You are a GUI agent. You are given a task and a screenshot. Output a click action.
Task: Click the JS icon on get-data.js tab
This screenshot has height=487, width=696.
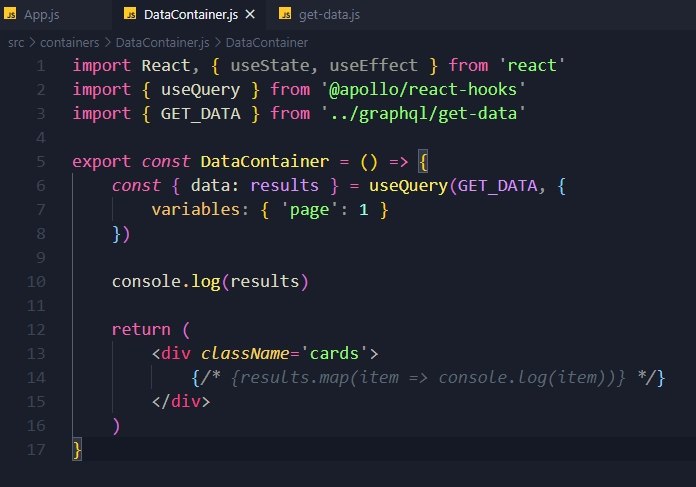[285, 14]
